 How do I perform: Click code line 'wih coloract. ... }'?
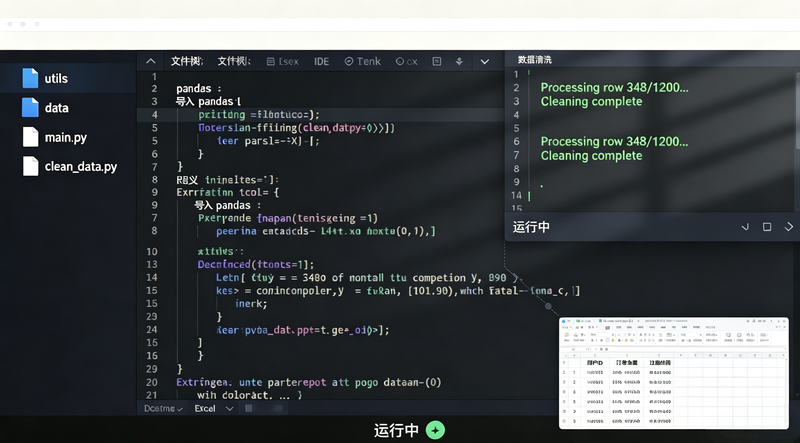(x=249, y=395)
